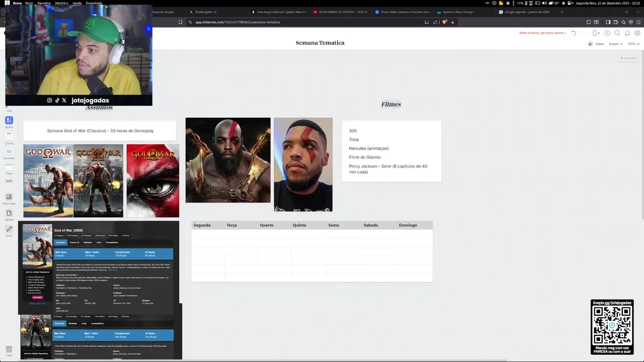Open the Milanote help question-mark icon
Screen dimensions: 644x362
[607, 33]
